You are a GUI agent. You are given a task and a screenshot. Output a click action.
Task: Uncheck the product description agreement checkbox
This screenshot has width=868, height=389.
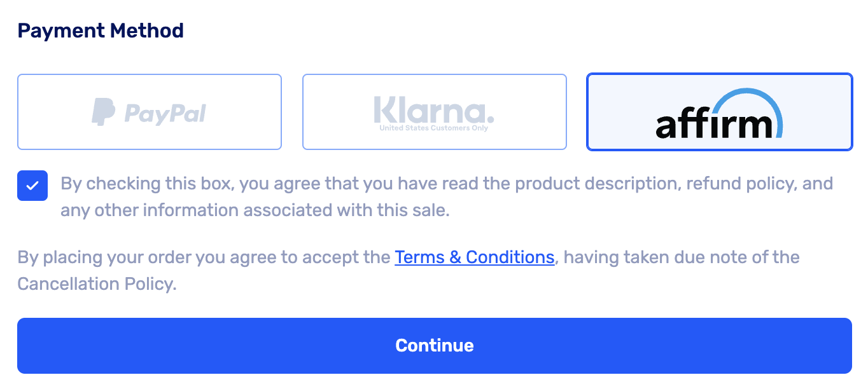tap(32, 186)
